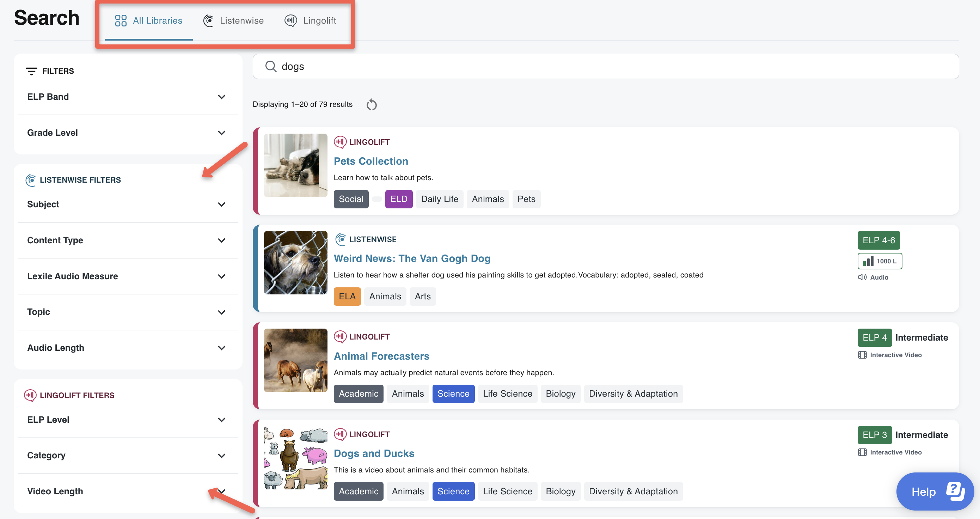The image size is (980, 519).
Task: Expand the Content Type filter
Action: (x=128, y=240)
